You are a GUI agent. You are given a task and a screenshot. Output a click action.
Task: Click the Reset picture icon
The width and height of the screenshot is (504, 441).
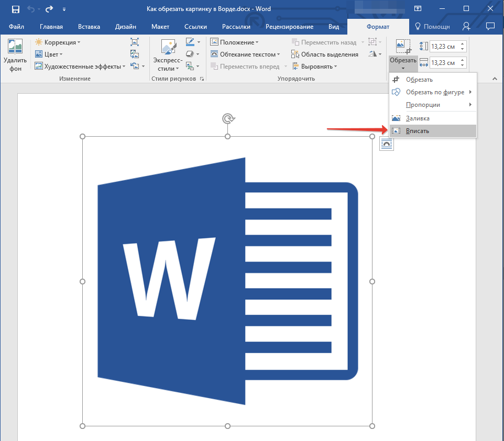135,66
